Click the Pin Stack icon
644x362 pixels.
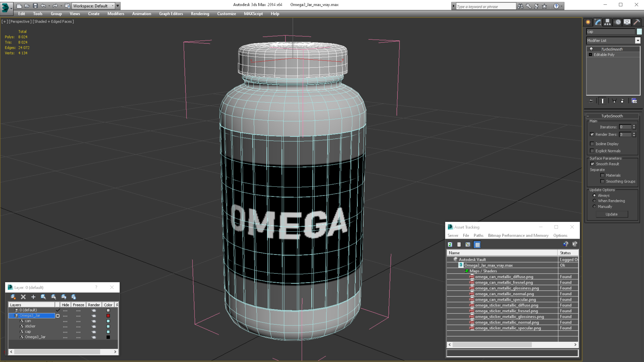(591, 101)
